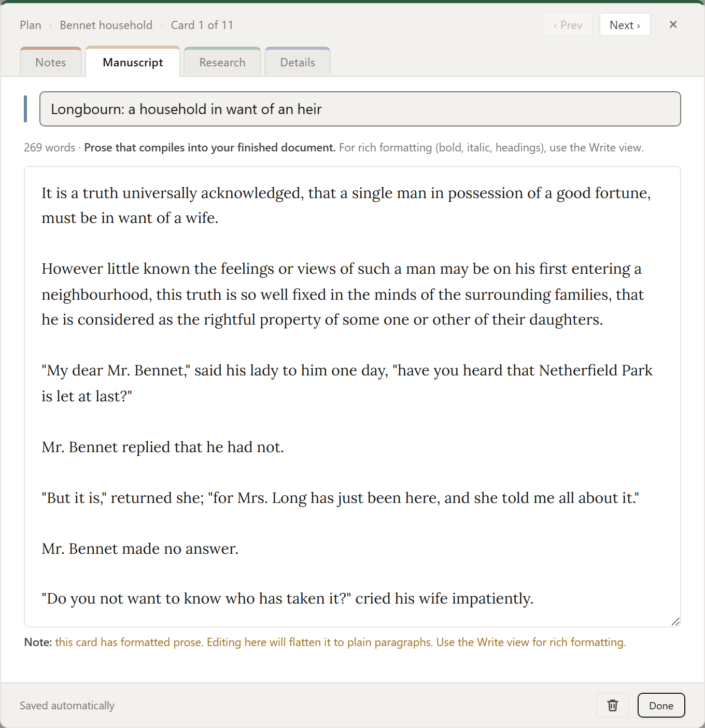Go to the previous card

(x=568, y=25)
